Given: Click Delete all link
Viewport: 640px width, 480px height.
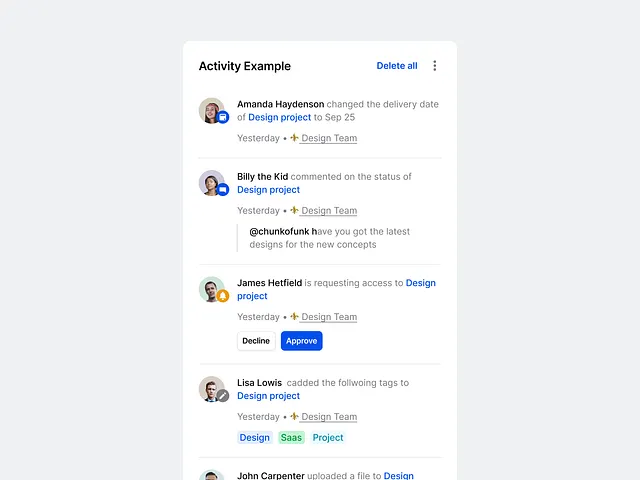Looking at the screenshot, I should point(397,66).
